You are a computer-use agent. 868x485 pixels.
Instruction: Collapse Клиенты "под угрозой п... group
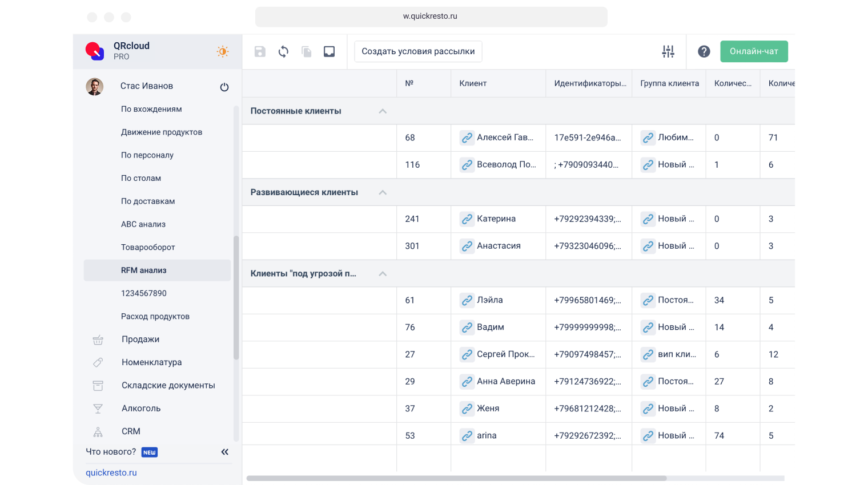click(383, 274)
